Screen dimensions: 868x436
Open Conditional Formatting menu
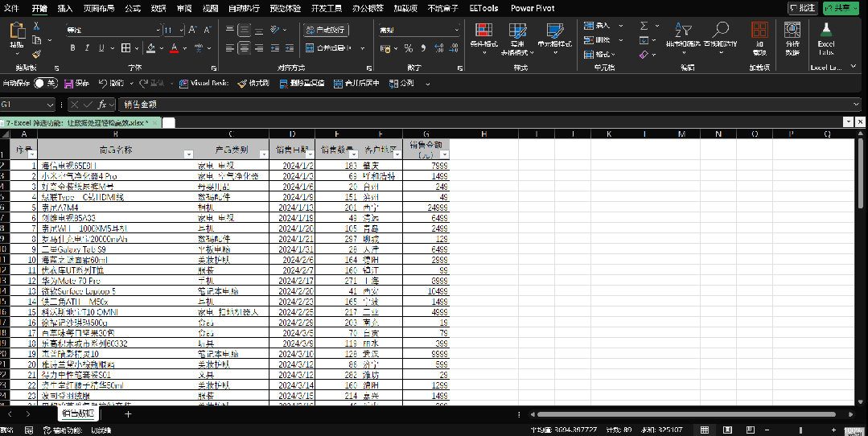[x=483, y=38]
